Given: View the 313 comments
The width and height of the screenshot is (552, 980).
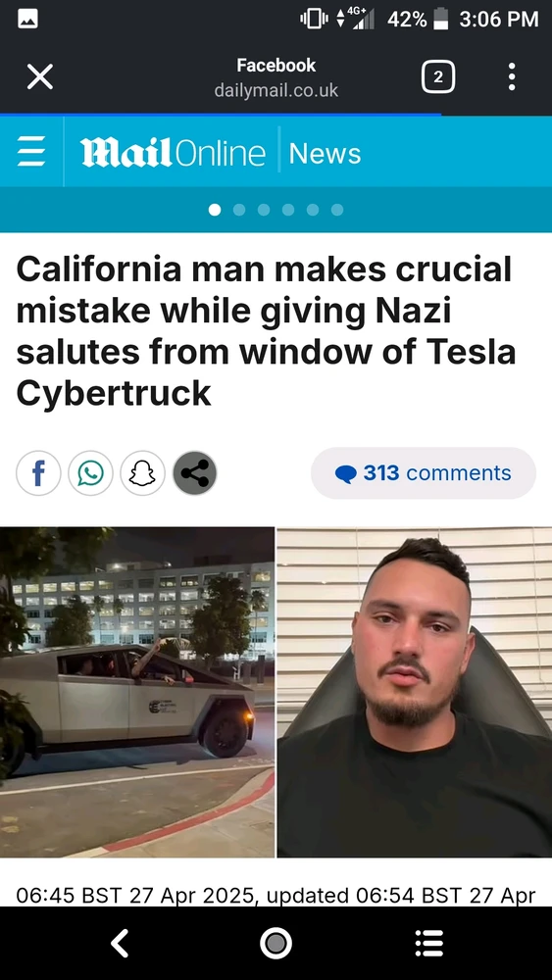Looking at the screenshot, I should [x=424, y=473].
